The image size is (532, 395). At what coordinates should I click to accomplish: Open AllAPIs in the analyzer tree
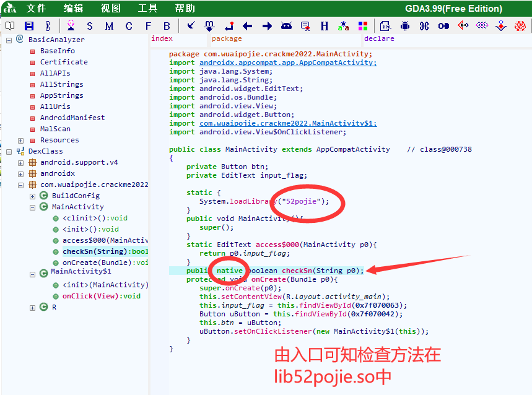[55, 73]
